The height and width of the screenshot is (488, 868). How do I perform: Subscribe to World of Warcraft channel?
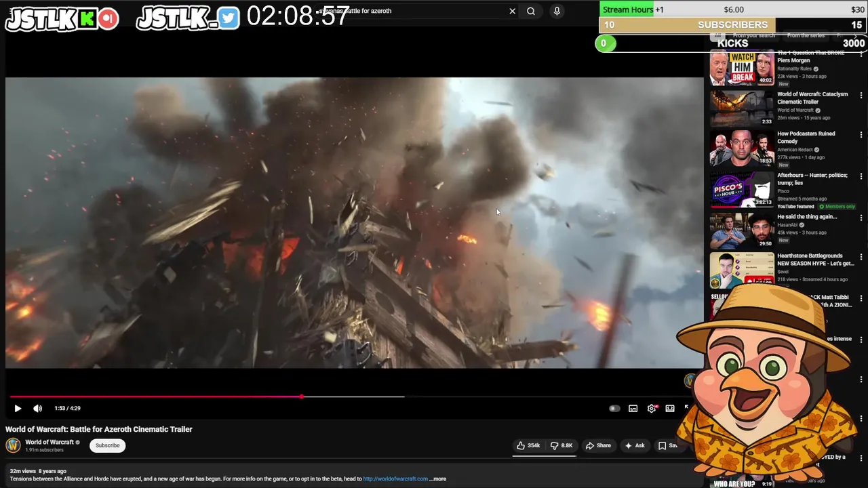(x=107, y=445)
